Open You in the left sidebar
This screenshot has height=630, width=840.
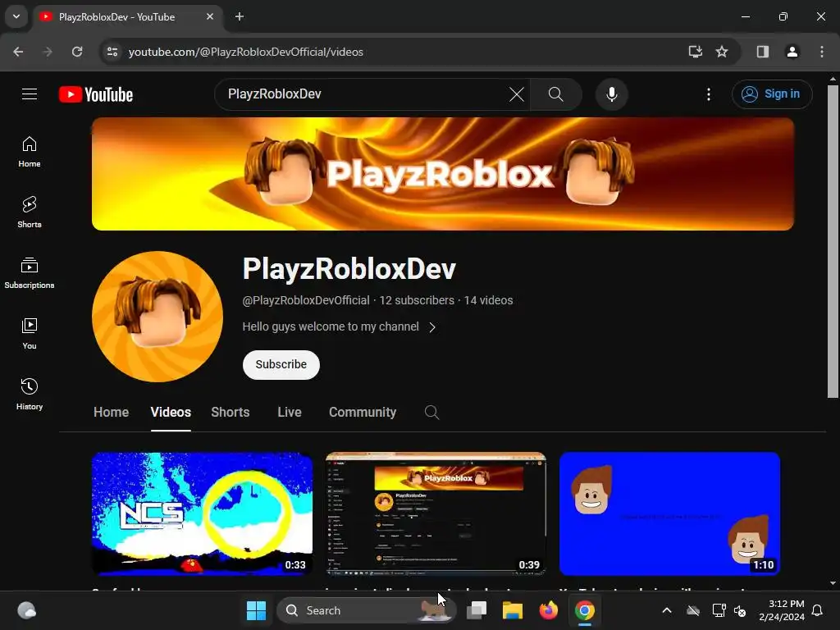click(30, 334)
